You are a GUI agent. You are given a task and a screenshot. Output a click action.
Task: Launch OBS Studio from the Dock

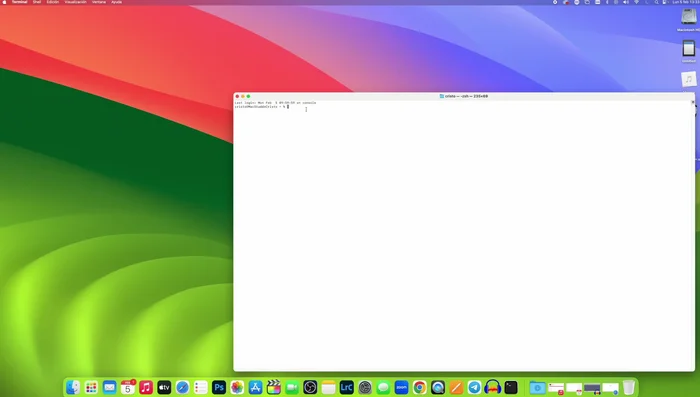pos(310,387)
